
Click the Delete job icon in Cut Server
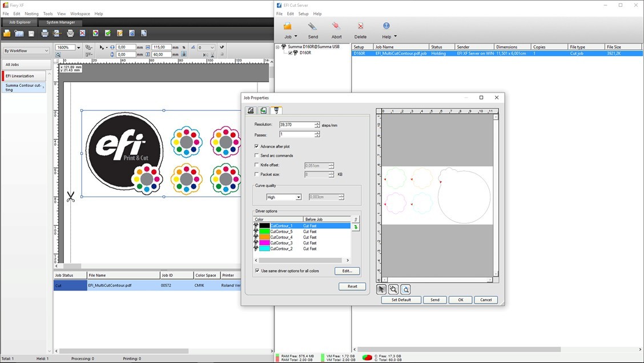360,27
